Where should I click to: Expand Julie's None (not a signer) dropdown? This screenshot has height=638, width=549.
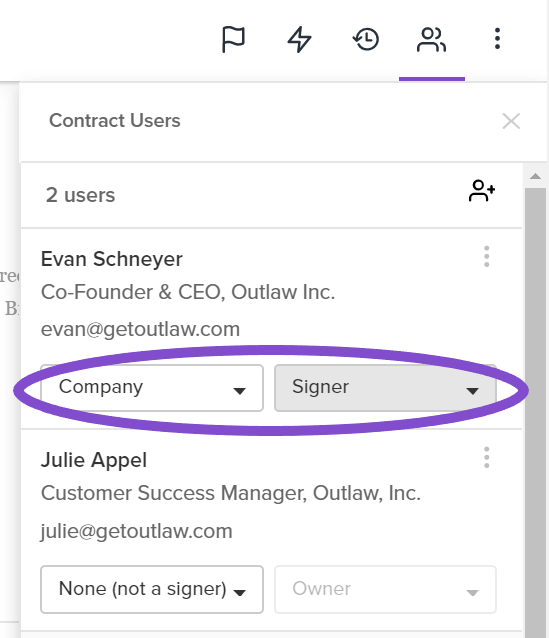click(152, 589)
